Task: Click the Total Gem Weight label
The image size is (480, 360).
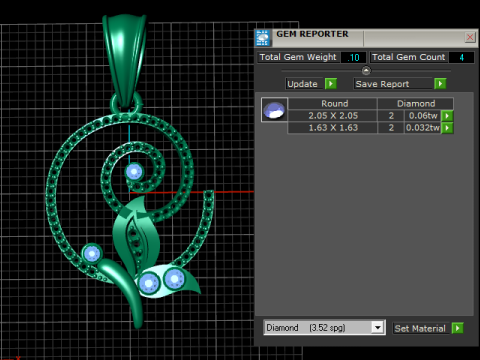Action: click(298, 57)
